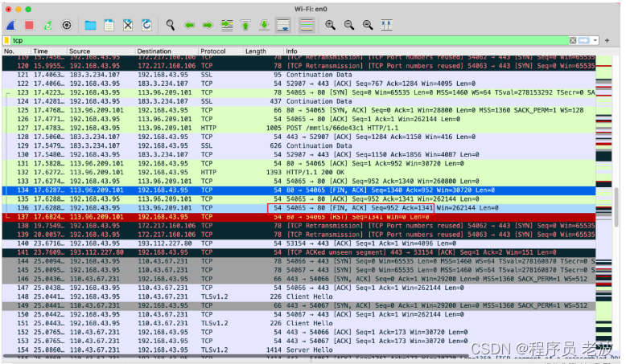Select packet 125 SYN, ACK row

point(299,110)
